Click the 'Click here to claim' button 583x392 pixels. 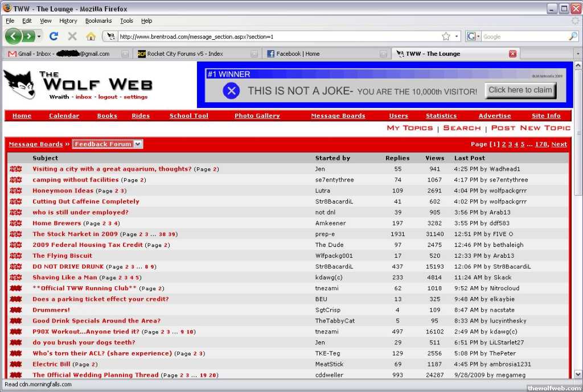[x=520, y=90]
